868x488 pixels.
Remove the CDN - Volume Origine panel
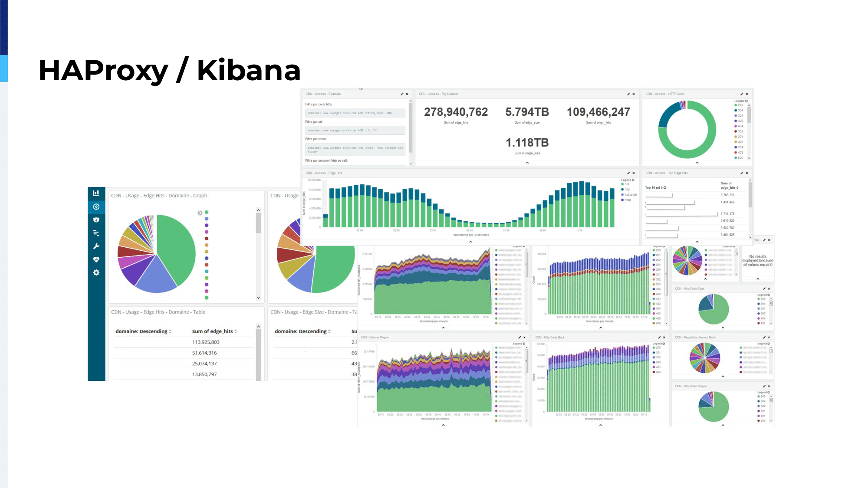click(524, 337)
